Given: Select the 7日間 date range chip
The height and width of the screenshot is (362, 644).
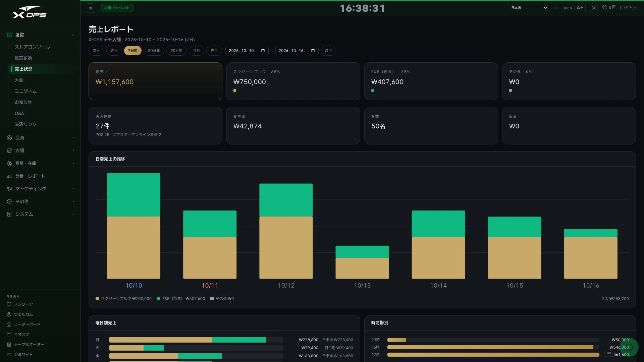Looking at the screenshot, I should pos(133,51).
